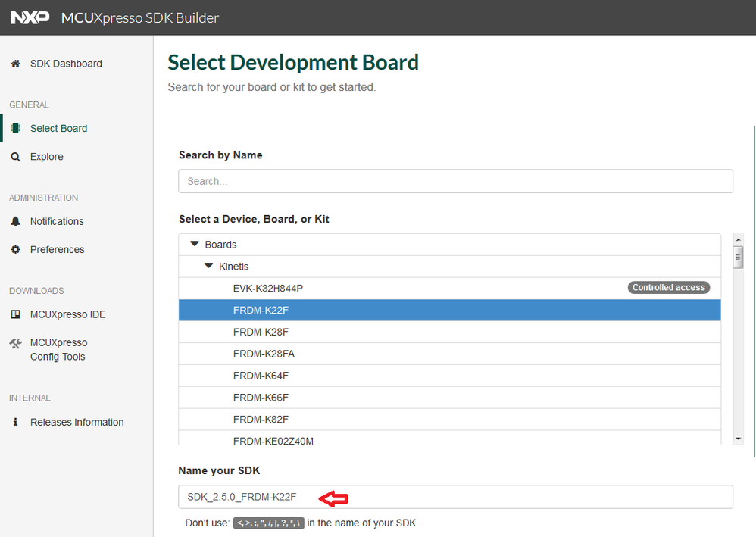Choose EVK-K32H844P board entry
The width and height of the screenshot is (756, 537).
(x=268, y=289)
